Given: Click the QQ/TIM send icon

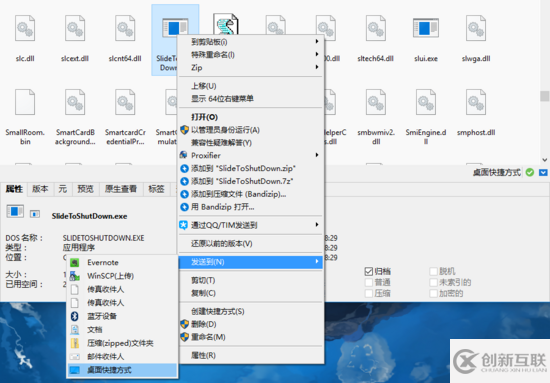Looking at the screenshot, I should [184, 225].
